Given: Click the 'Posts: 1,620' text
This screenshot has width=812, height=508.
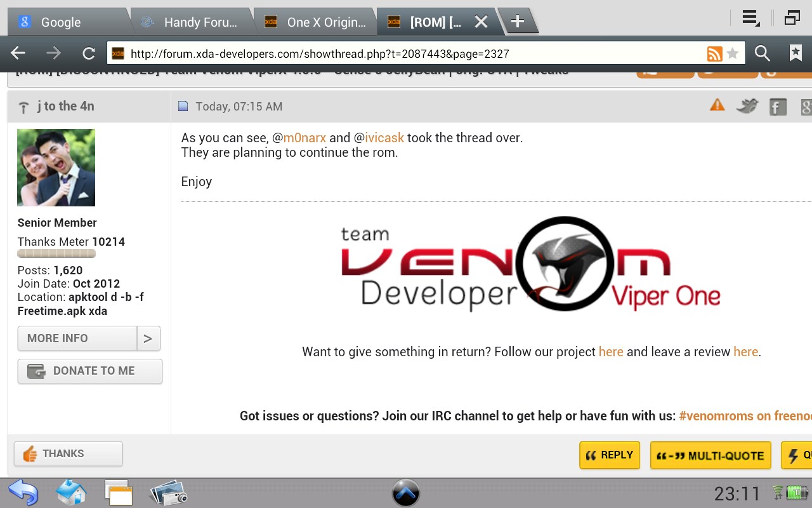Looking at the screenshot, I should 50,271.
